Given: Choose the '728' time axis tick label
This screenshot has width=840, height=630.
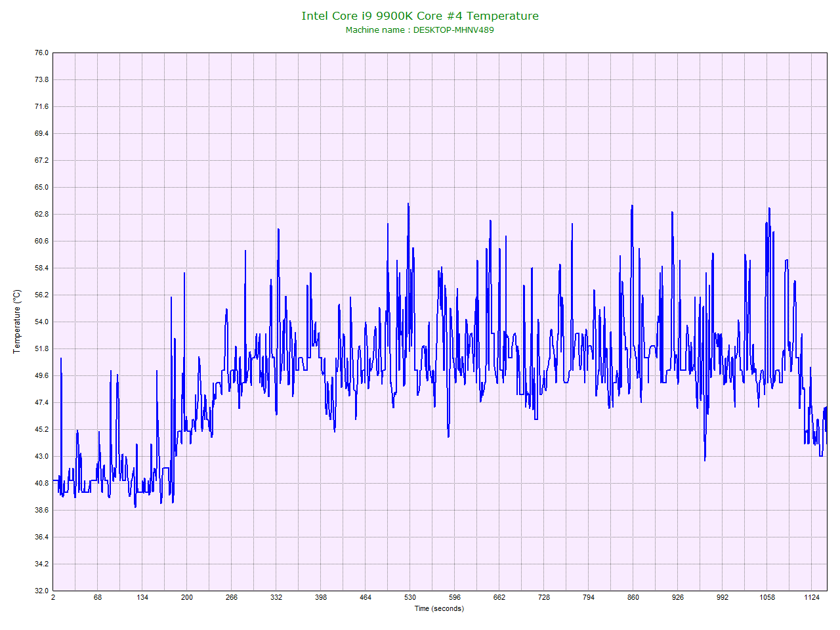Looking at the screenshot, I should point(544,597).
